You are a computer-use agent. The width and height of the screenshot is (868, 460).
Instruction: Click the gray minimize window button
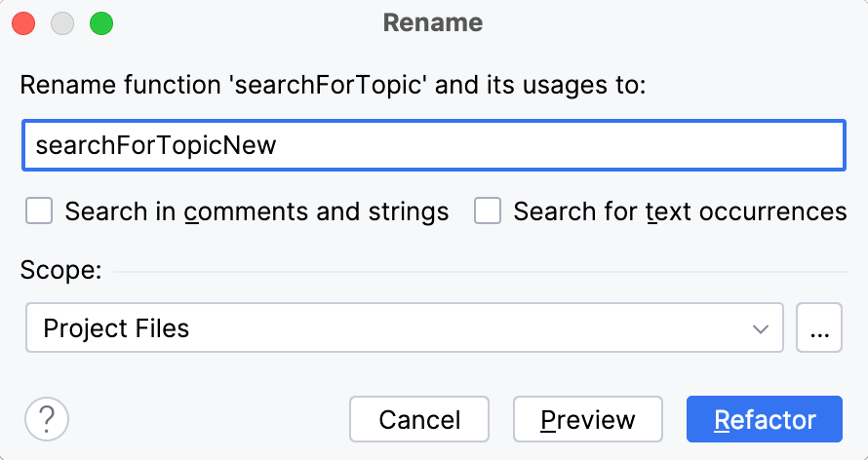[x=62, y=22]
